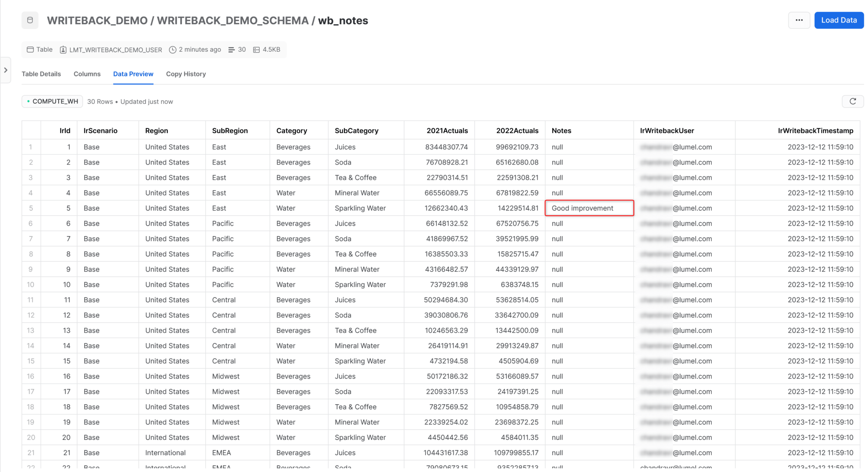Image resolution: width=868 pixels, height=472 pixels.
Task: Click the database icon beside the breadcrumb title
Action: (x=30, y=20)
